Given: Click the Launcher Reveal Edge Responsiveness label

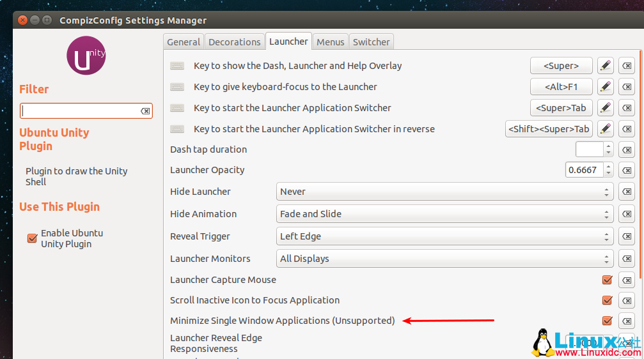Looking at the screenshot, I should (x=216, y=343).
